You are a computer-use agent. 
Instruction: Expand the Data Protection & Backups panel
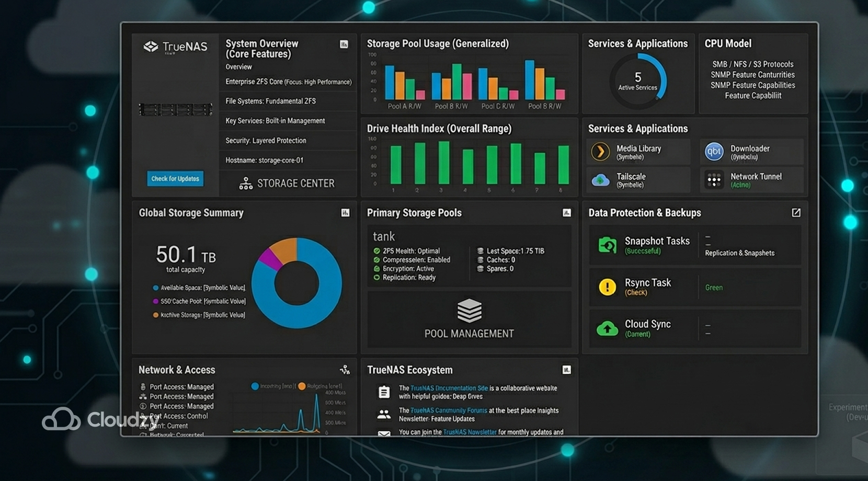coord(796,213)
